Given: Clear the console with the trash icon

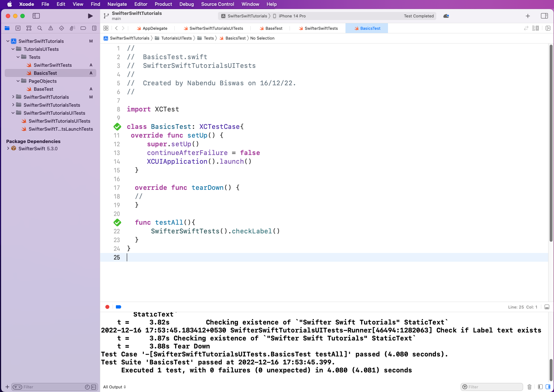Looking at the screenshot, I should [x=529, y=387].
